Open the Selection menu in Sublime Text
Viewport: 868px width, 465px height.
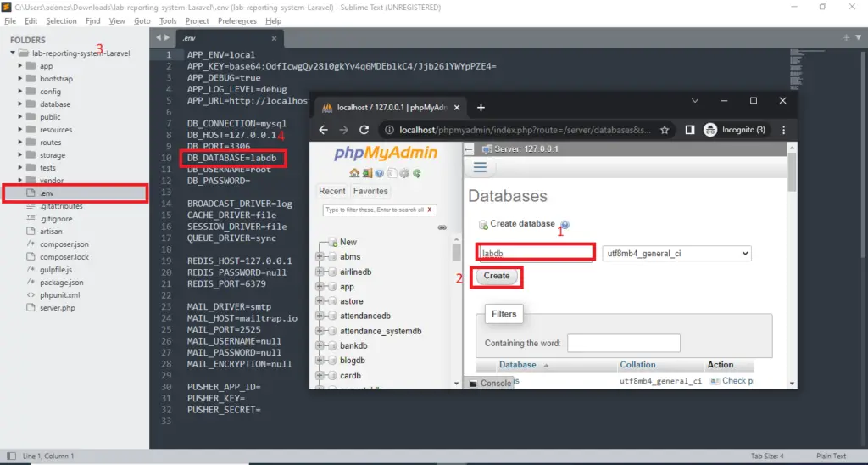coord(61,21)
